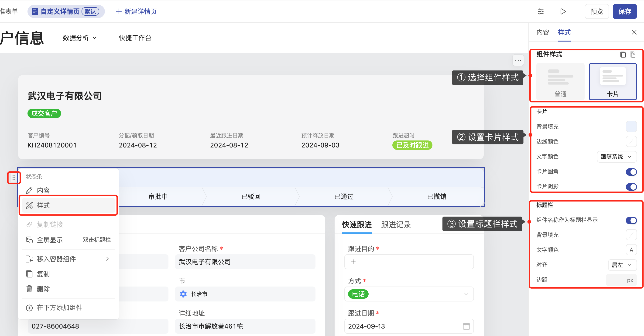
Task: Click 复制链接 menu entry
Action: 68,225
